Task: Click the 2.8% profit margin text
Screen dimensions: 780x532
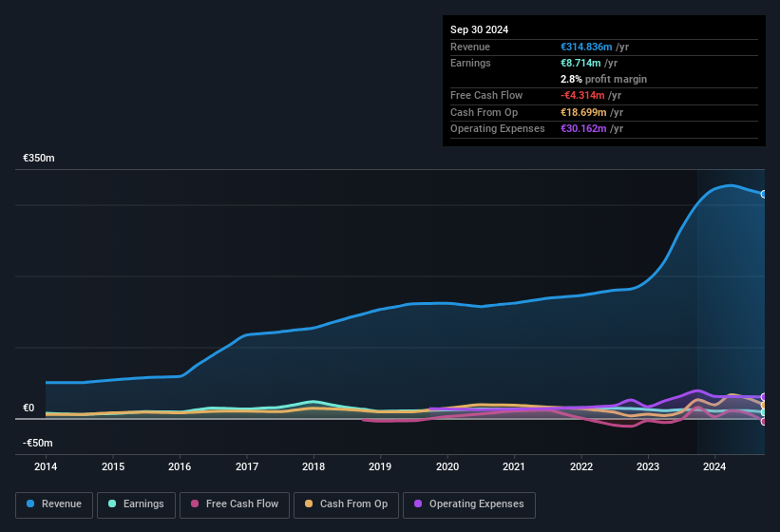Action: pos(604,79)
